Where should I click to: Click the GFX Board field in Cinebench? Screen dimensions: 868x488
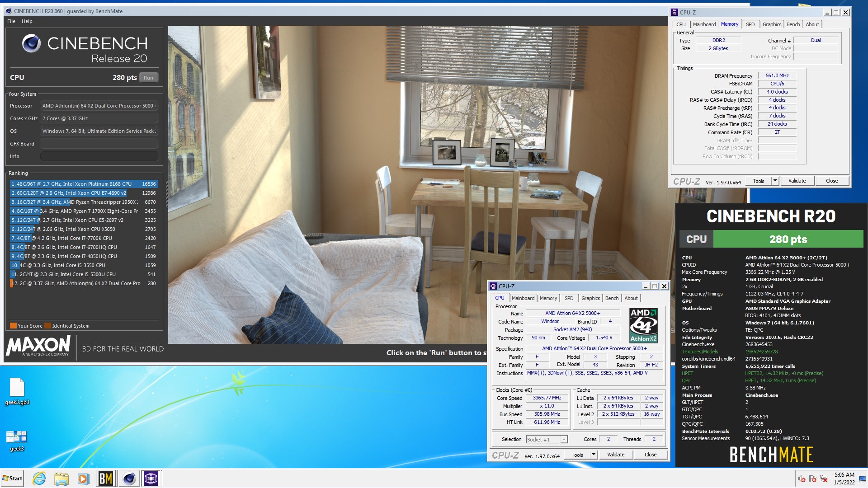pos(99,144)
